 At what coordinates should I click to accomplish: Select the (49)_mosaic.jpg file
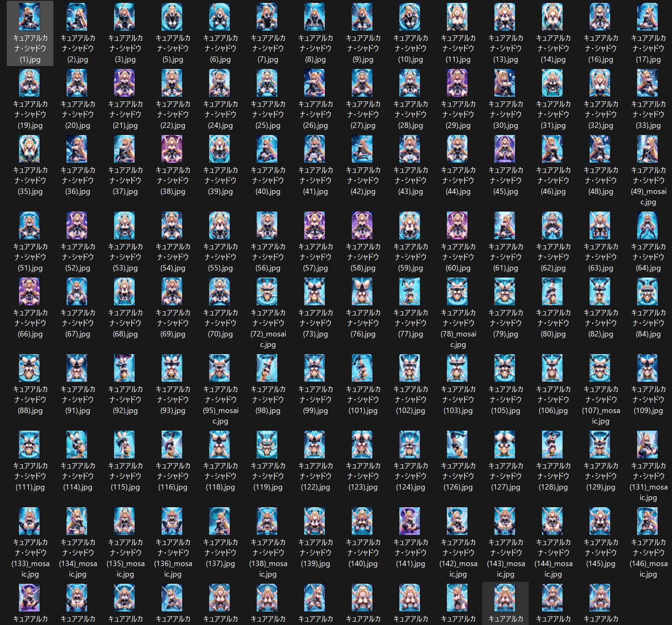tap(648, 170)
